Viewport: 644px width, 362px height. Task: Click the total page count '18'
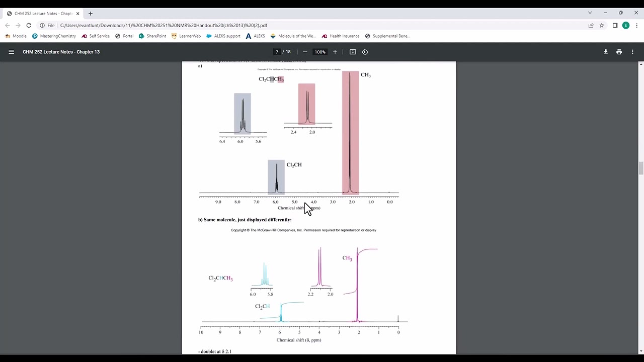click(288, 52)
